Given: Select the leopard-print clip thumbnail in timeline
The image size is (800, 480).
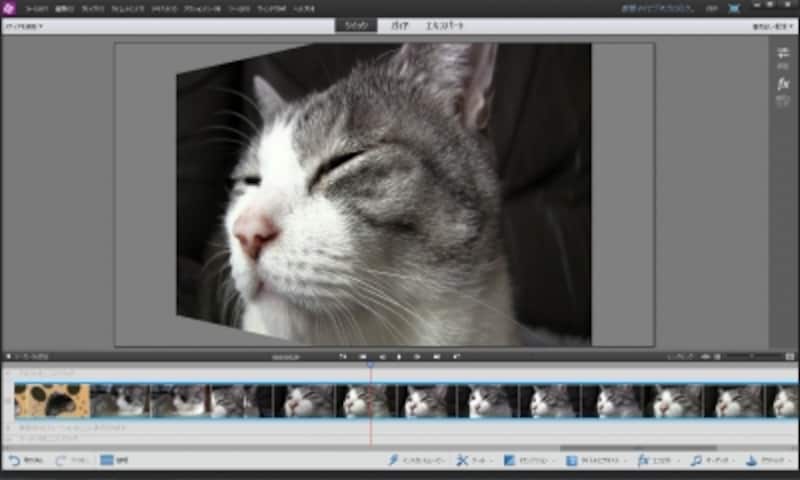Looking at the screenshot, I should [x=52, y=400].
